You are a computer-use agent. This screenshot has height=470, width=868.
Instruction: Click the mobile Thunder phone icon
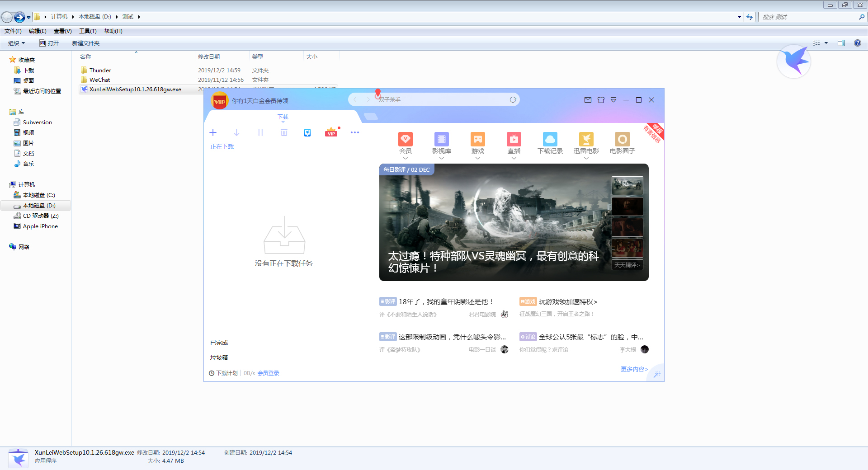[307, 132]
